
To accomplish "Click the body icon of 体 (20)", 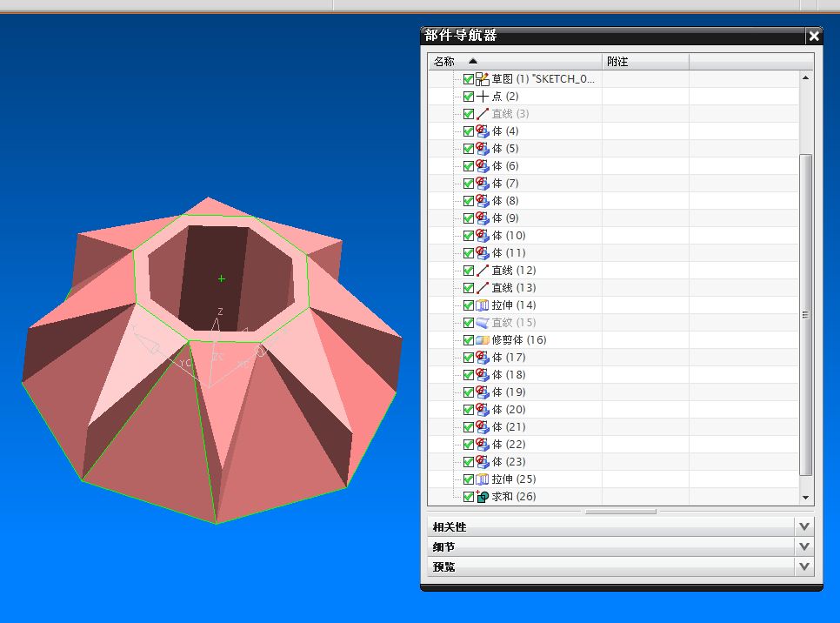I will tap(482, 410).
